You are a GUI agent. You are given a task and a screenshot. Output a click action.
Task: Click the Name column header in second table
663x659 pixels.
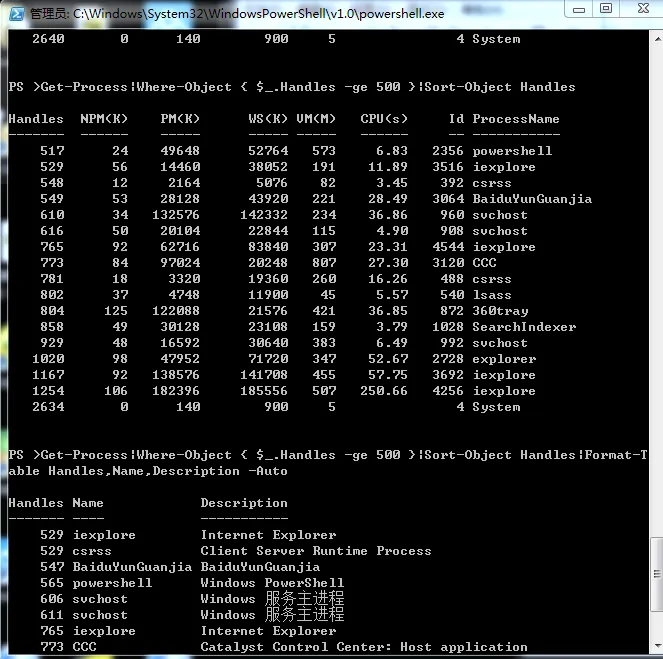(x=88, y=503)
